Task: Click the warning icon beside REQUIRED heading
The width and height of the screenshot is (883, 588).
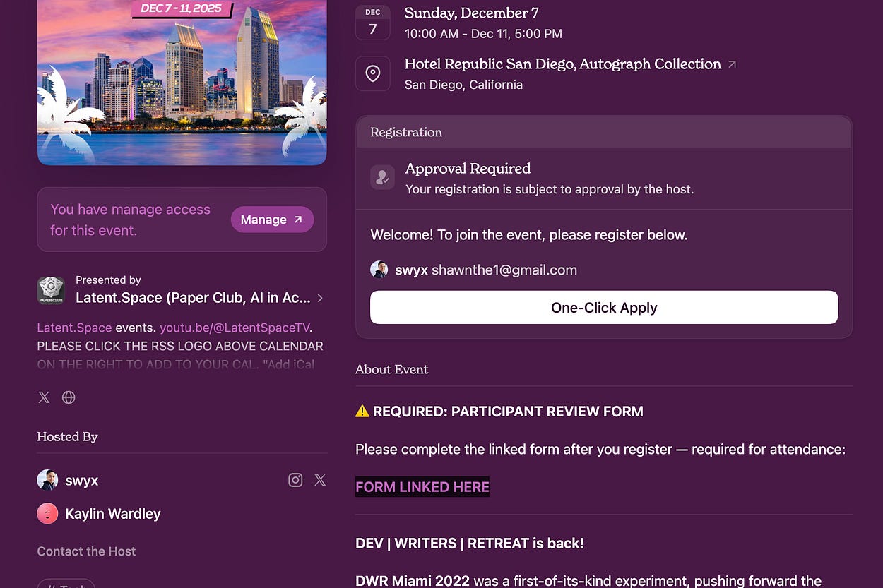Action: (x=362, y=411)
